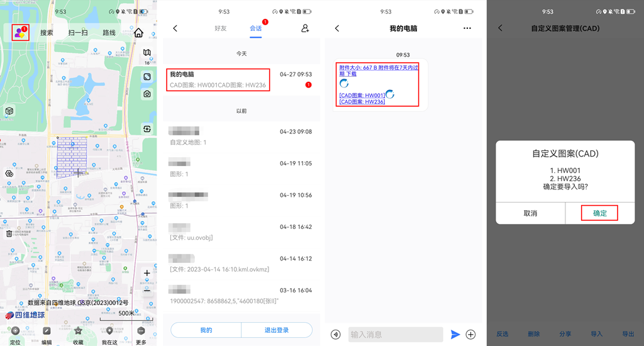Click 确定 to confirm import

click(599, 213)
